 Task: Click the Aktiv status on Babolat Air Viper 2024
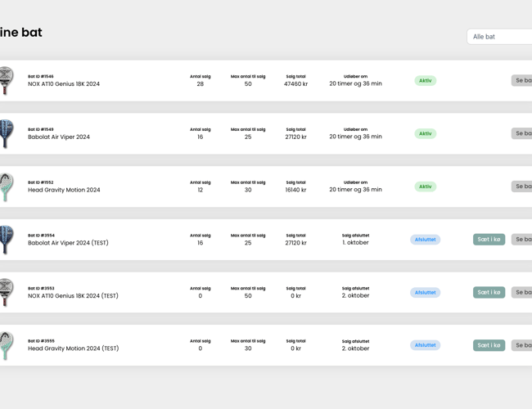tap(425, 133)
